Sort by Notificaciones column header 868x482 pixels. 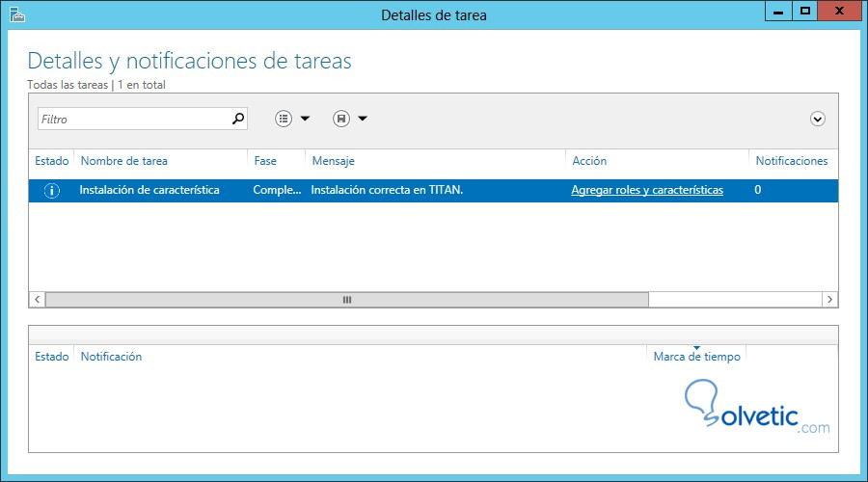(x=792, y=161)
